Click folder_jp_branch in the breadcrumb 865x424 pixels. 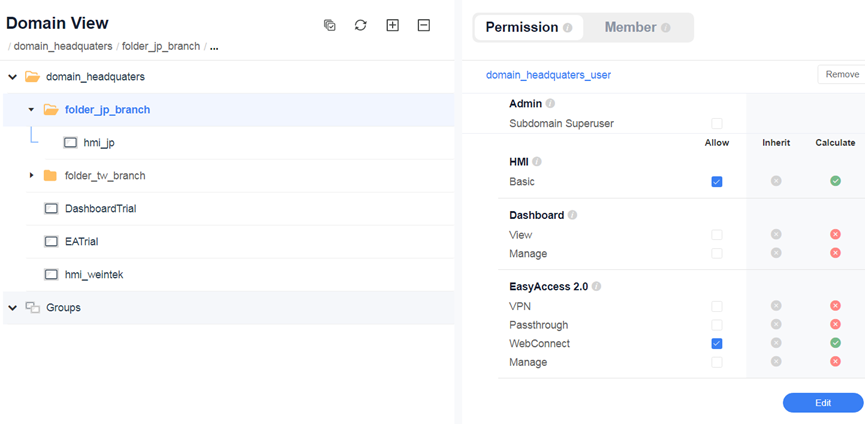pyautogui.click(x=161, y=46)
